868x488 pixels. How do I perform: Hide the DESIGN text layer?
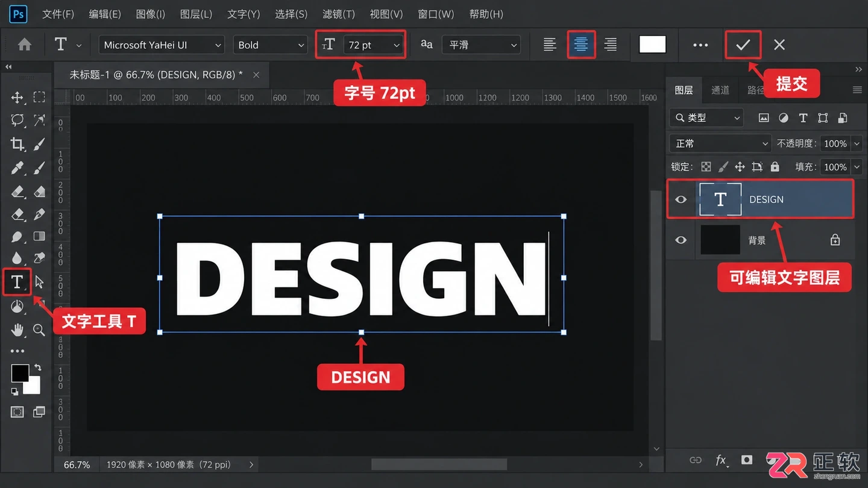click(681, 199)
